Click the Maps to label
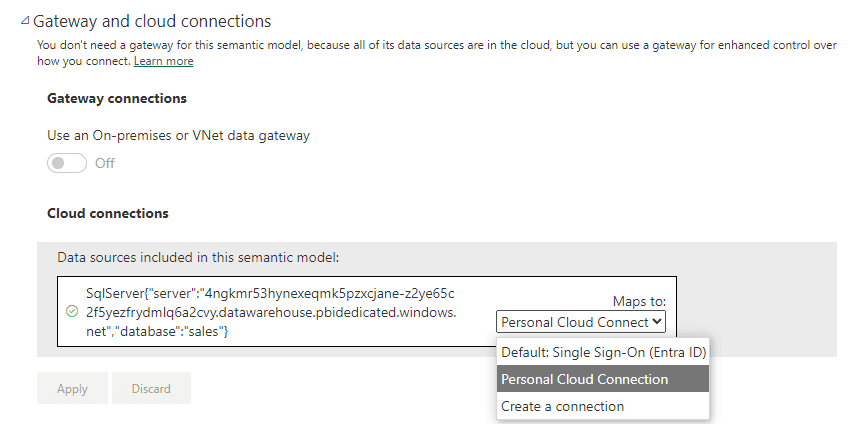Viewport: 850px width, 424px height. [639, 301]
